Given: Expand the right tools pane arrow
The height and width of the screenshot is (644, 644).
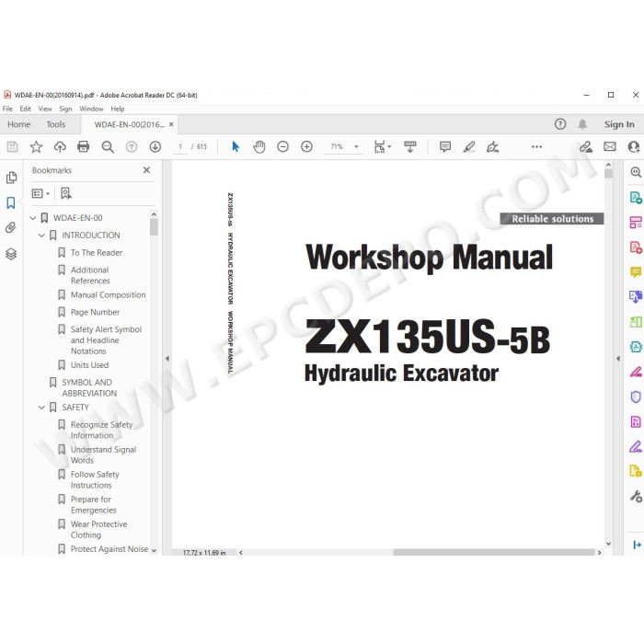Looking at the screenshot, I should pos(618,359).
